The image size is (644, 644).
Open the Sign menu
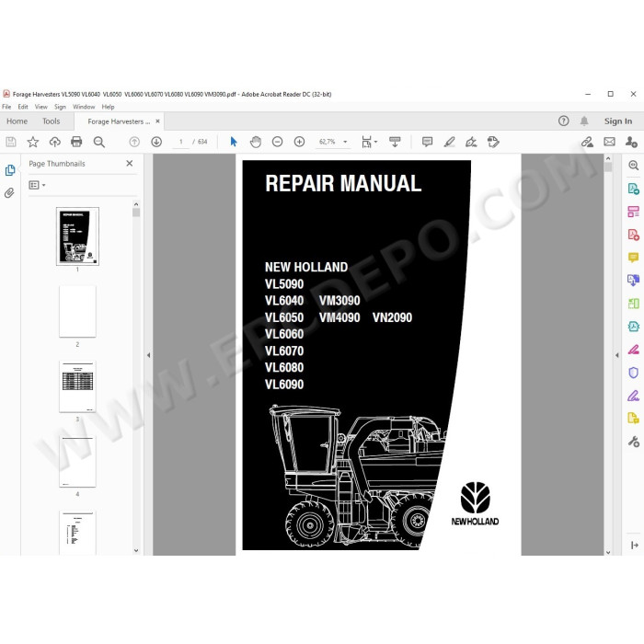point(60,107)
